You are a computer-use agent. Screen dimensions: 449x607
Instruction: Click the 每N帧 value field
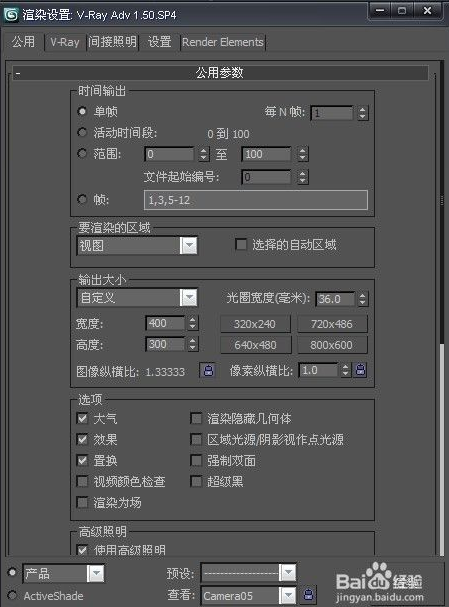tap(332, 113)
